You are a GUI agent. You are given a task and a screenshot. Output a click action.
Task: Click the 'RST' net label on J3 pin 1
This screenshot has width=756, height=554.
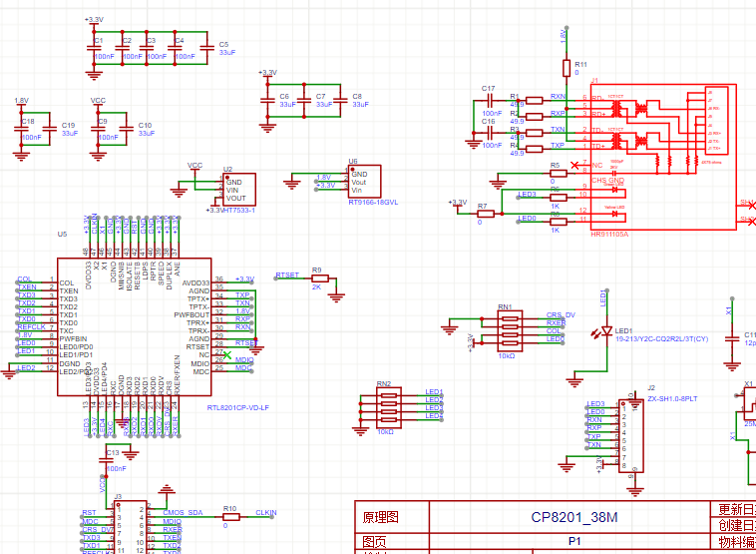89,512
